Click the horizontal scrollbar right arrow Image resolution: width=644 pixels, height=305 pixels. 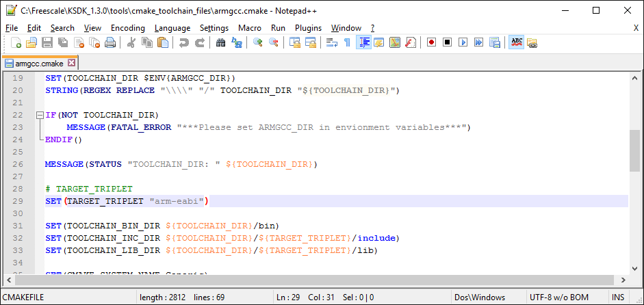point(623,280)
